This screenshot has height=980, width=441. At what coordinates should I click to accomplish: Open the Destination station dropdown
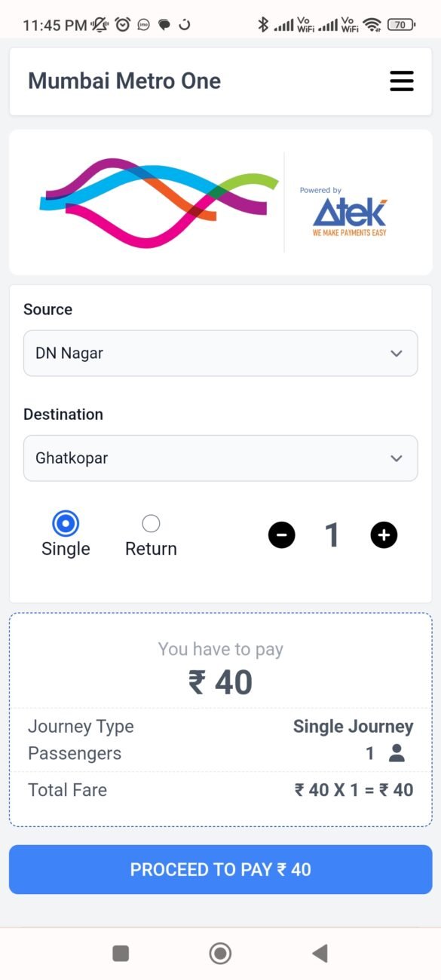click(220, 458)
